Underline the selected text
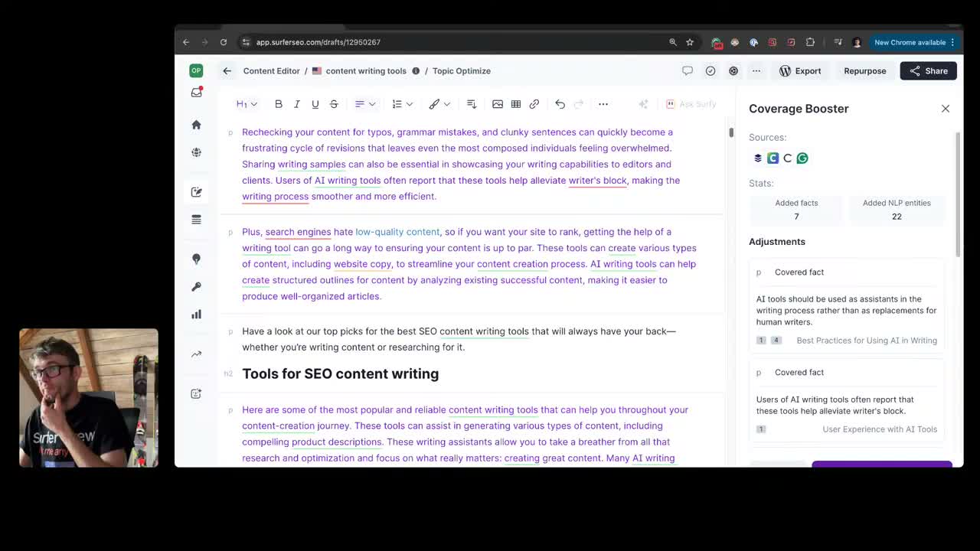 pos(315,104)
